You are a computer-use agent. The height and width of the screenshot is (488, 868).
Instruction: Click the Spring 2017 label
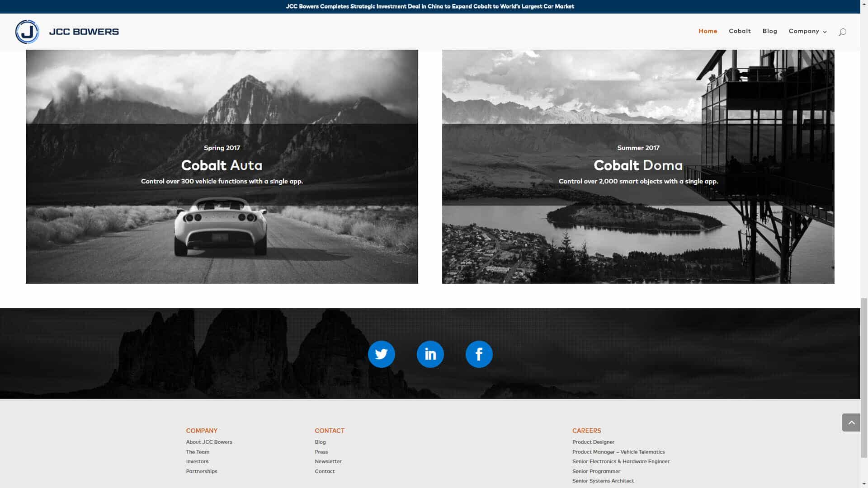222,148
